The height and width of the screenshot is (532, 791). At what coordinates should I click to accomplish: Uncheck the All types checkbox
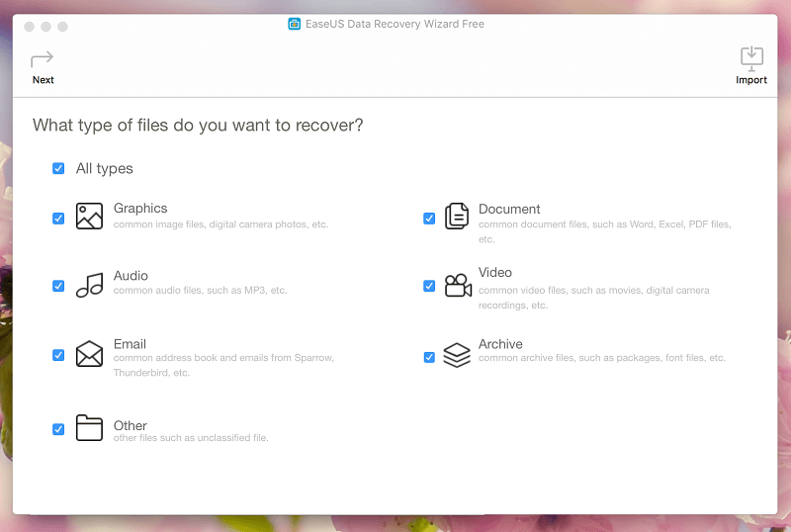pyautogui.click(x=58, y=168)
